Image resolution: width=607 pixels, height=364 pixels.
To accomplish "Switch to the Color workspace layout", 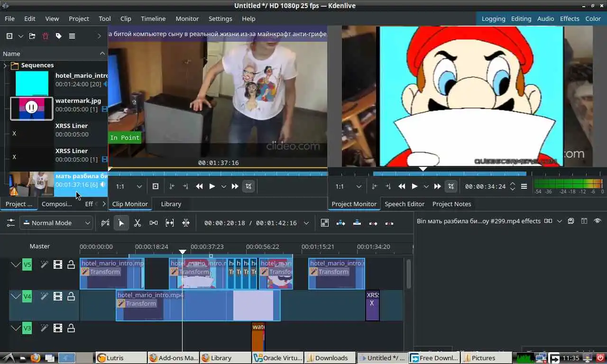I will click(593, 18).
